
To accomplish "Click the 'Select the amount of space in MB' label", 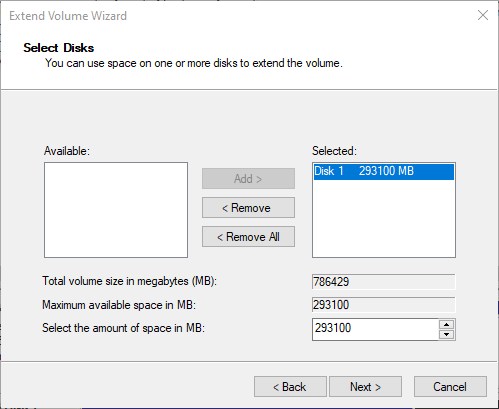I will pyautogui.click(x=123, y=328).
